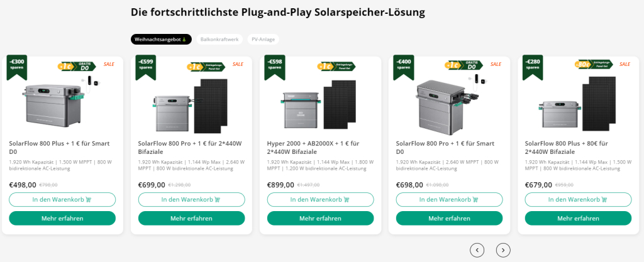
Task: Click Mehr erfahren for €679,00 SolarFlow Plus
Action: 578,218
